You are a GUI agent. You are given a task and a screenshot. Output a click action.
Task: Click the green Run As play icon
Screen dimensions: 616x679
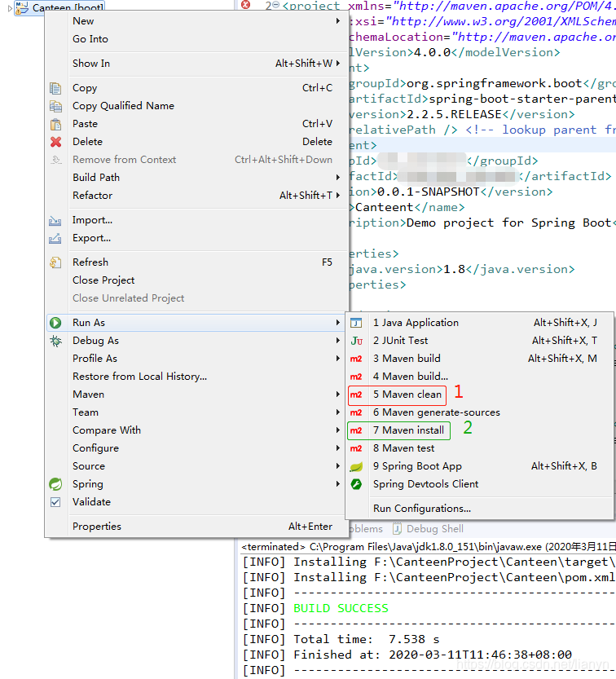click(55, 323)
